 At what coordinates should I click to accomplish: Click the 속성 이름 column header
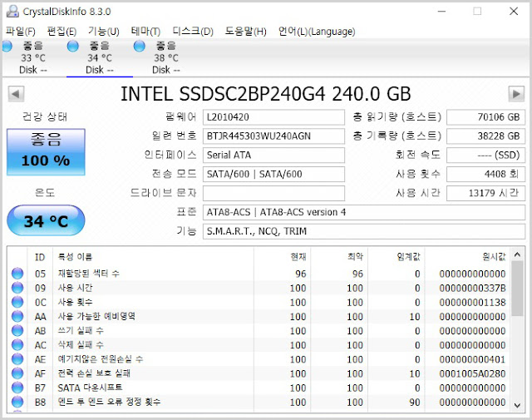[153, 257]
